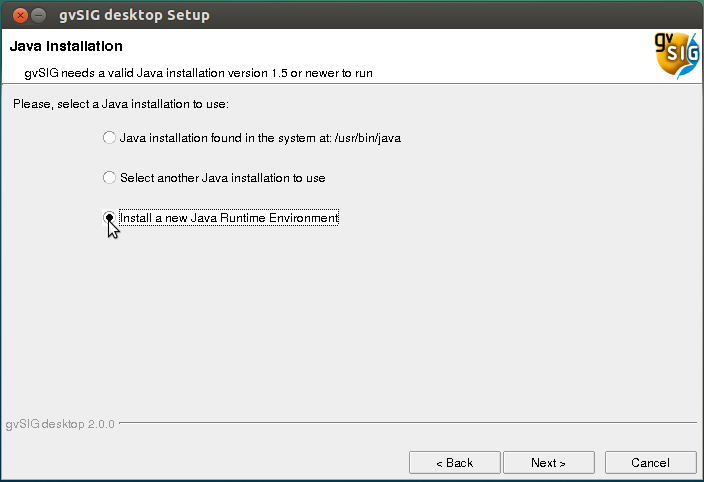
Task: Click the 'Select another Java installation to use' label text
Action: pyautogui.click(x=223, y=178)
